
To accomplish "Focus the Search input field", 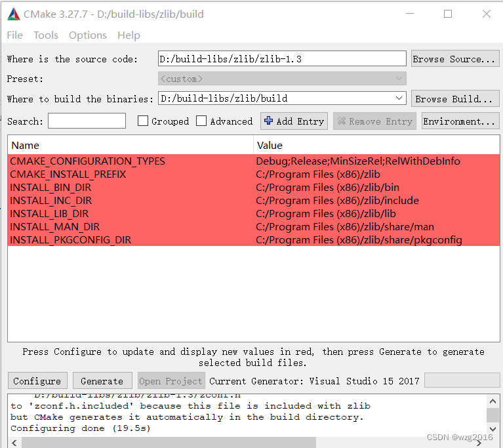I will click(87, 121).
